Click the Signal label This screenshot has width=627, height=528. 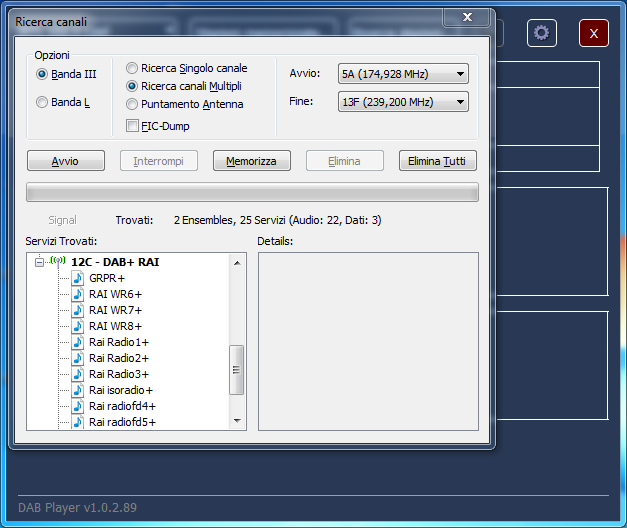62,220
